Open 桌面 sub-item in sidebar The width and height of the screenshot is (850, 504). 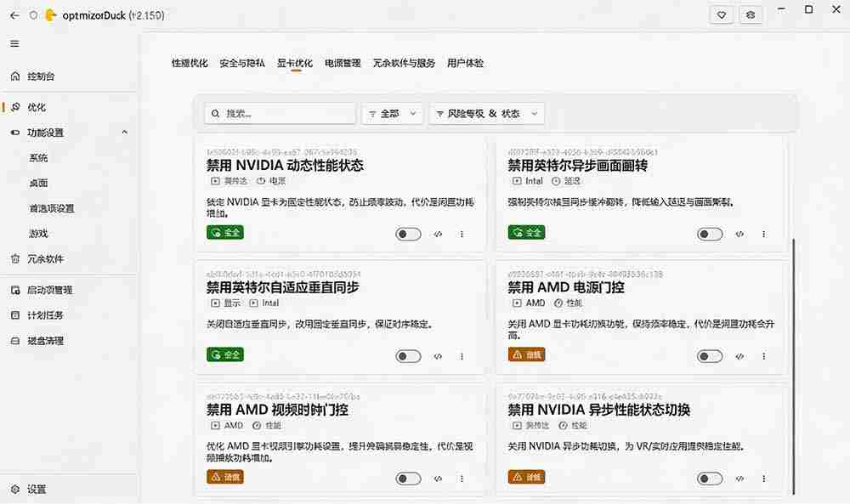(x=38, y=184)
